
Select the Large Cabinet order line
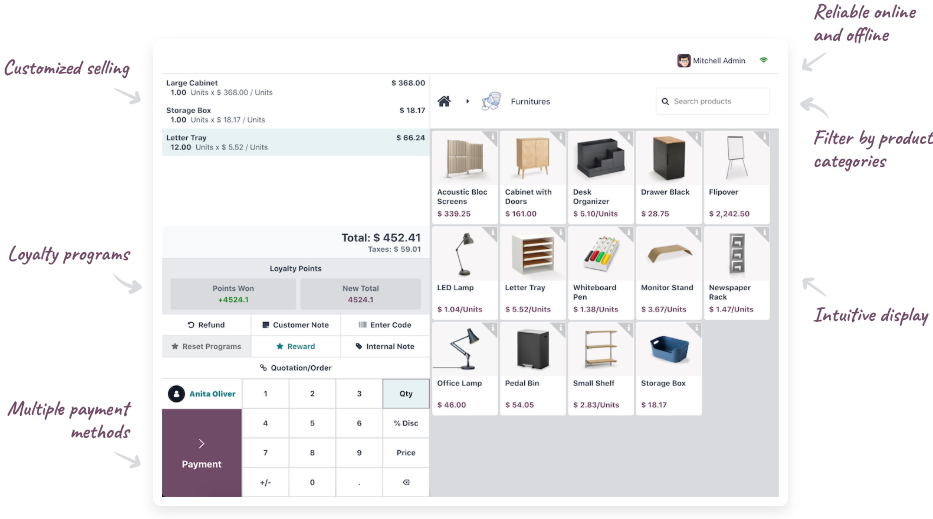pyautogui.click(x=295, y=87)
